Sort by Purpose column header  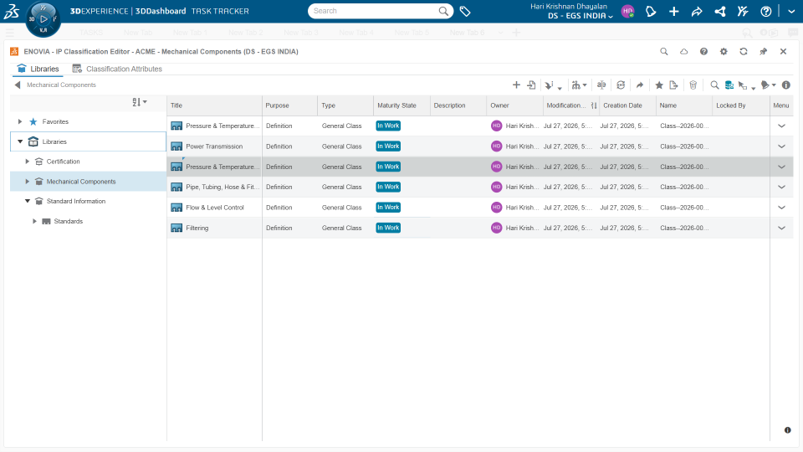(290, 105)
